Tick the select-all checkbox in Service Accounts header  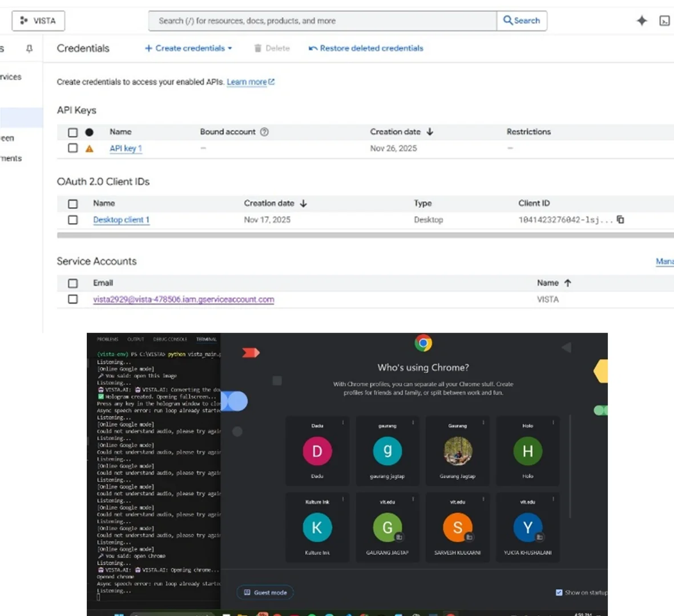coord(72,283)
